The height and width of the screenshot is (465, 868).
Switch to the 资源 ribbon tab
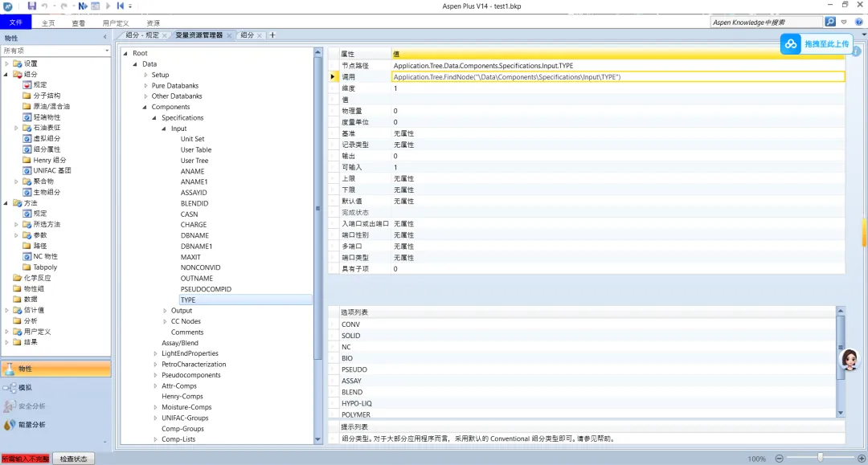153,22
